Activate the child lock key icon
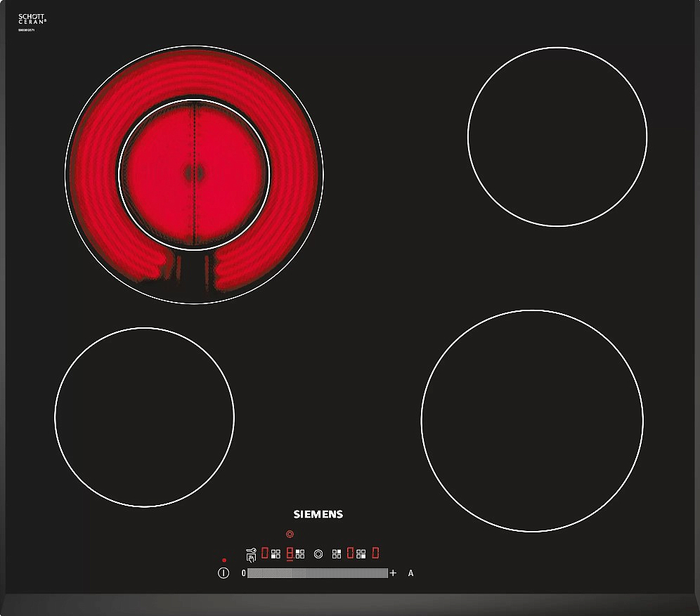The width and height of the screenshot is (700, 616). (x=251, y=554)
